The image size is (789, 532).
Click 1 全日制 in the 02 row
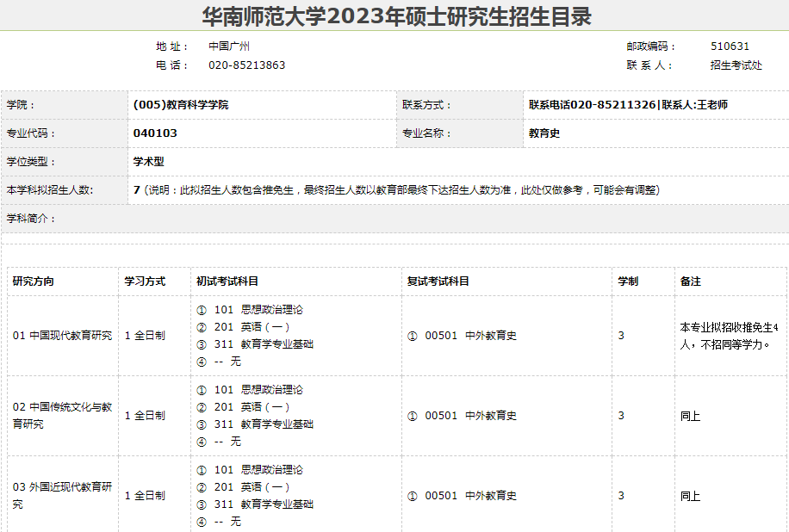click(145, 415)
